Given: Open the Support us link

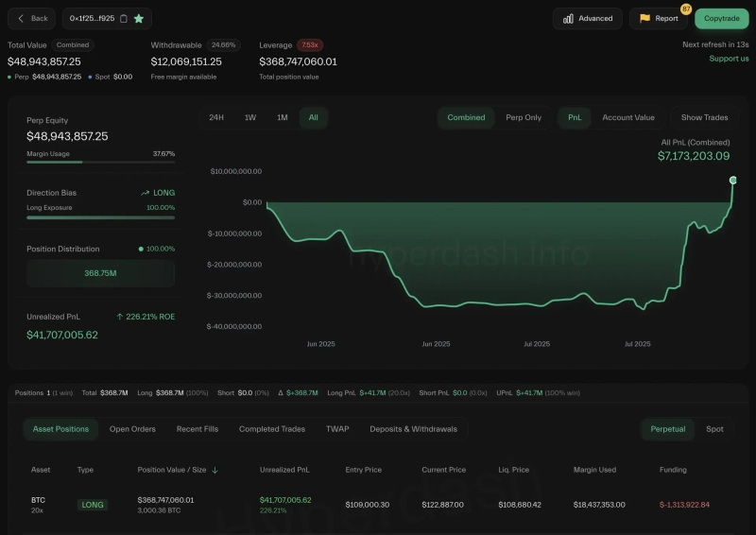Looking at the screenshot, I should (x=729, y=59).
